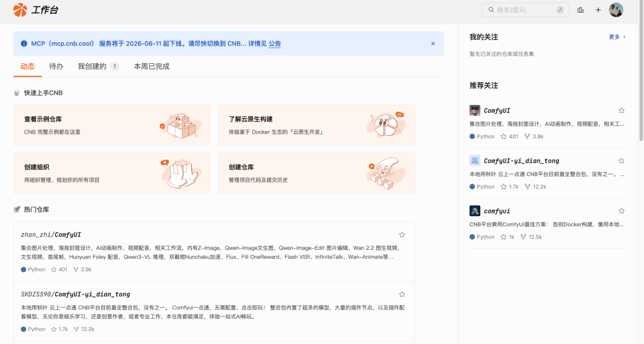Open the 本周已完成 tab
Viewport: 644px width, 344px height.
pyautogui.click(x=151, y=67)
